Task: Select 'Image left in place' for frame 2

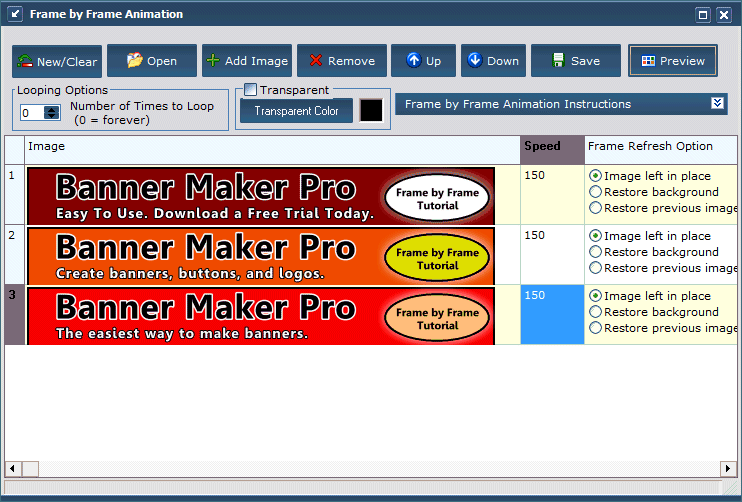Action: [x=595, y=236]
